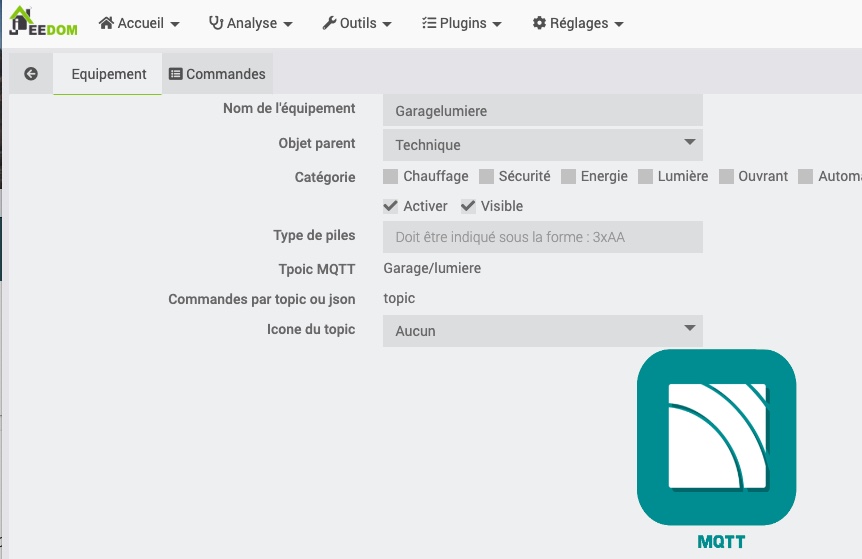Open the Analyse menu

point(251,23)
